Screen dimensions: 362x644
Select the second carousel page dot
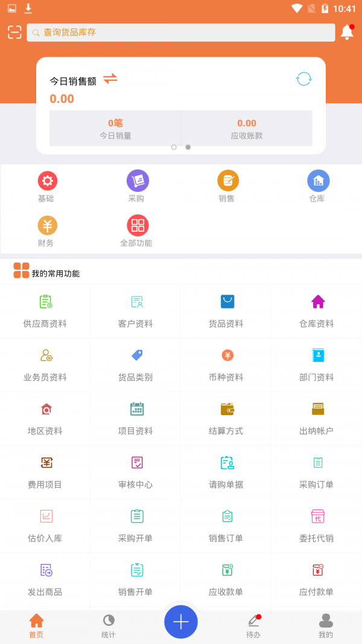[188, 147]
